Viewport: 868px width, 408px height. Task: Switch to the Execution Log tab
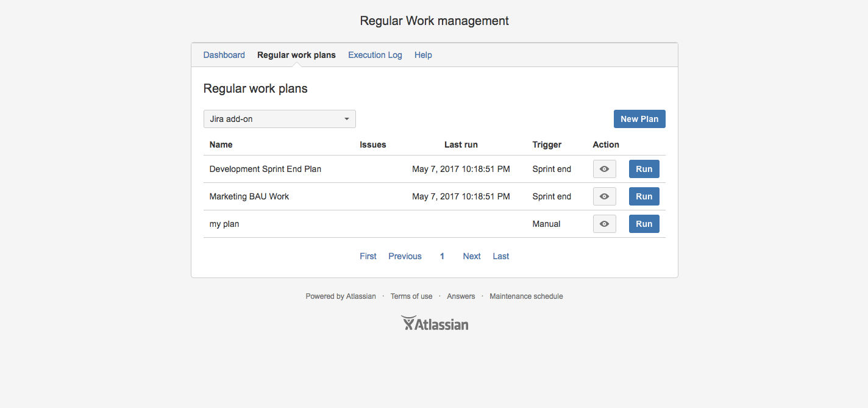[375, 55]
